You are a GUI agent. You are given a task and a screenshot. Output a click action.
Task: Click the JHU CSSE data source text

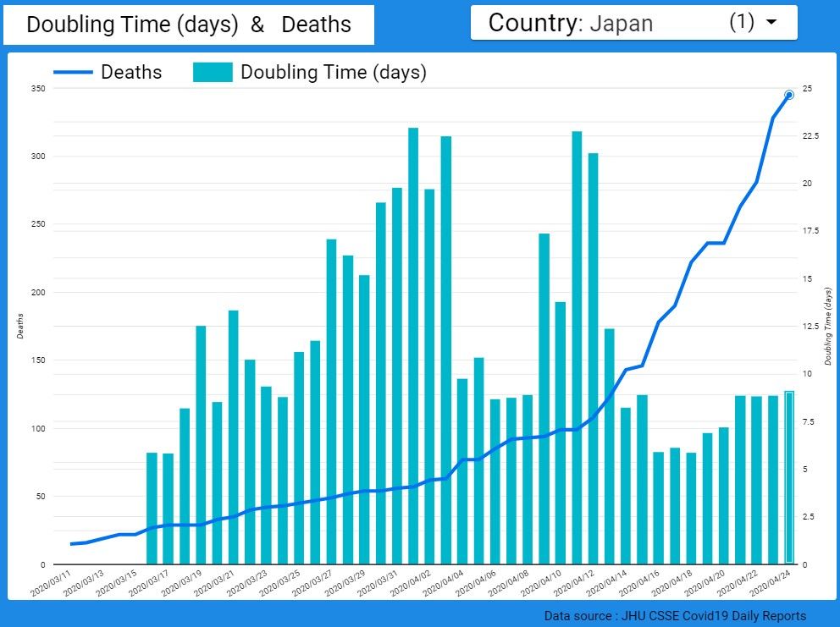675,615
